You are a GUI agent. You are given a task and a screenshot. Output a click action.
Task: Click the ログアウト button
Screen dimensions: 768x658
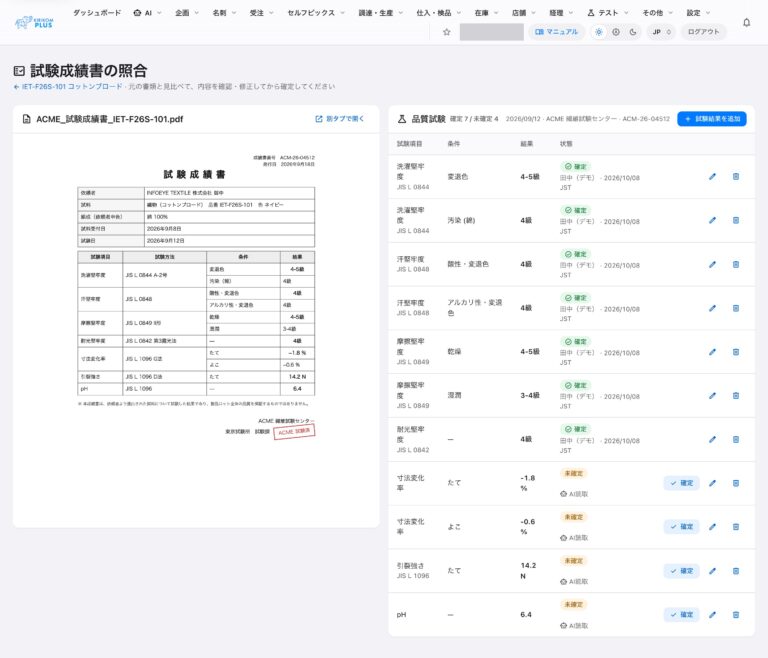click(x=703, y=32)
